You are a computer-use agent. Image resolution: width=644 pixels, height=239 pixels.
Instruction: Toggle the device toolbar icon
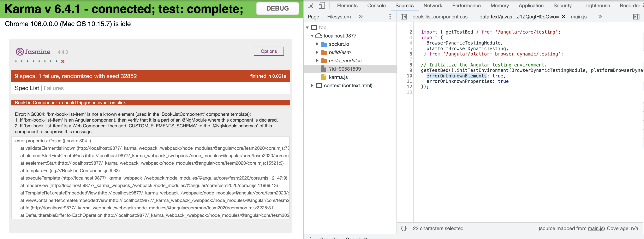click(321, 5)
